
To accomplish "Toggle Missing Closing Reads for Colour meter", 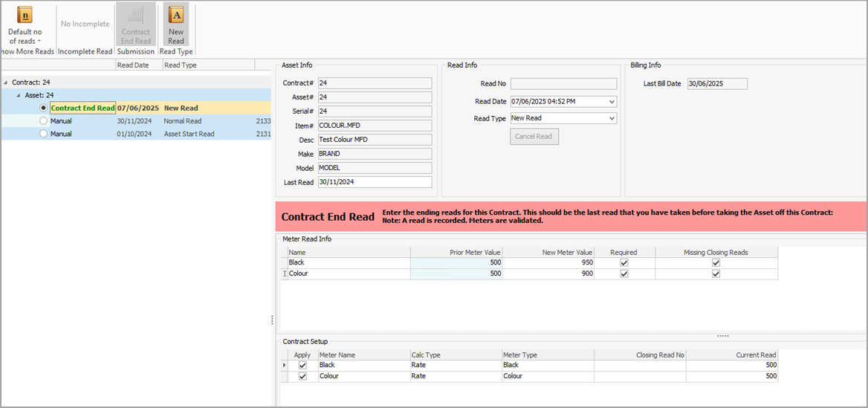I will click(716, 274).
